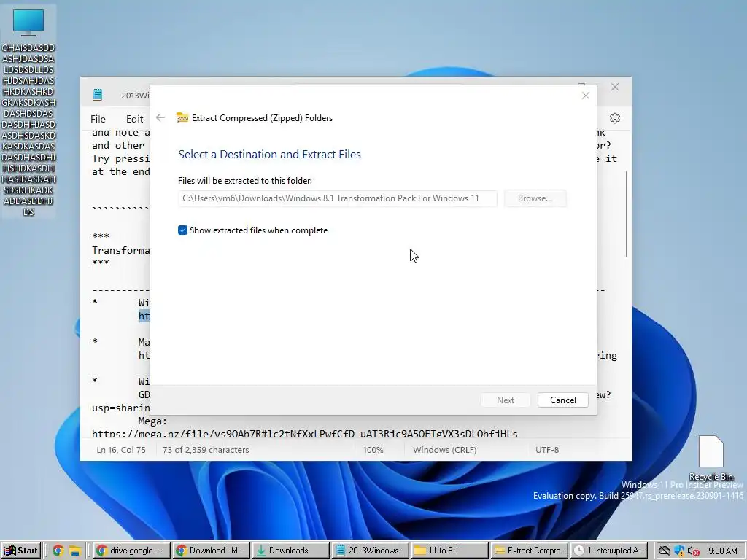The height and width of the screenshot is (560, 747).
Task: Close the Notepad window
Action: [x=614, y=87]
